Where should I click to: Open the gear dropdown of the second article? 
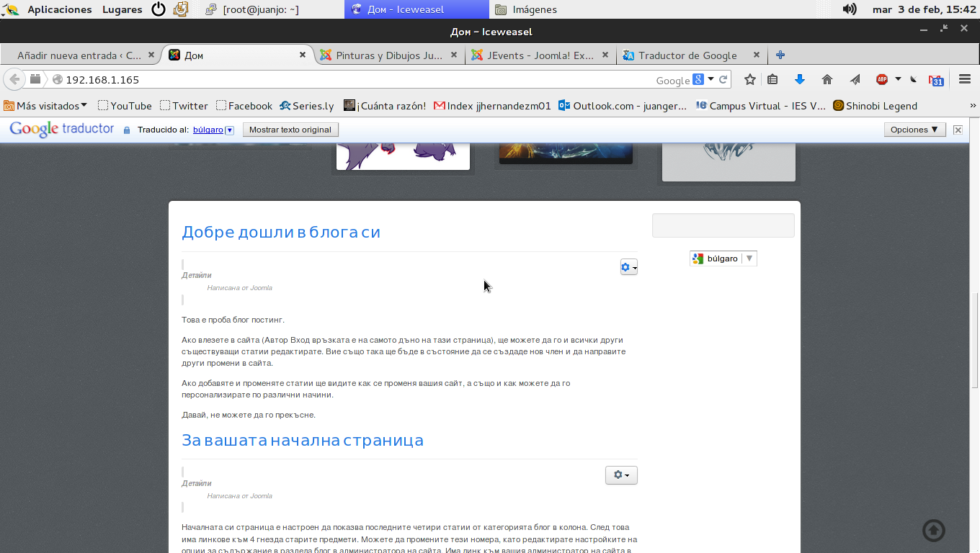621,475
